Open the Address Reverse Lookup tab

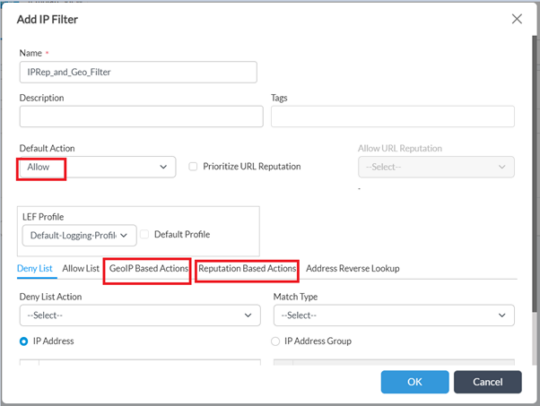click(x=353, y=268)
